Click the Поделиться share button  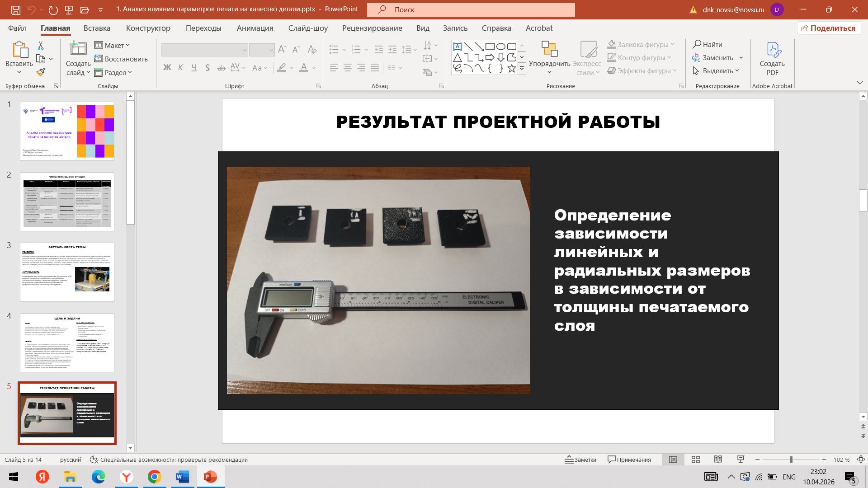pyautogui.click(x=829, y=28)
